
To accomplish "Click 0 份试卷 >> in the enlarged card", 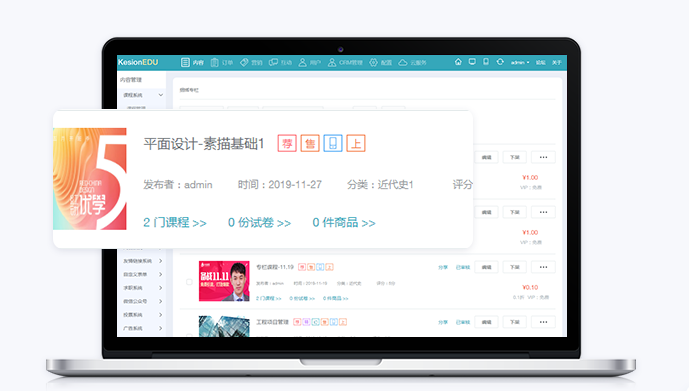I will pos(259,223).
